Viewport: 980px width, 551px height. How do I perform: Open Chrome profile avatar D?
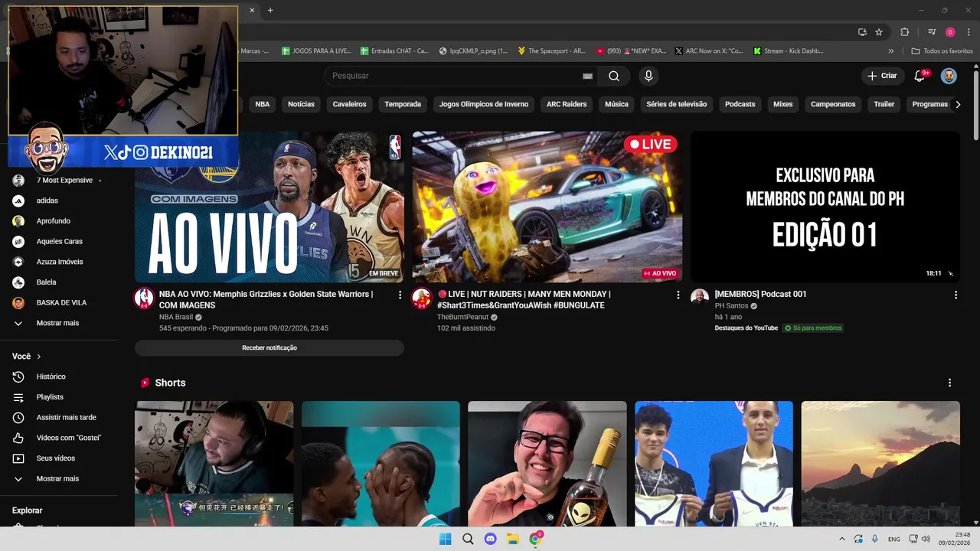950,32
